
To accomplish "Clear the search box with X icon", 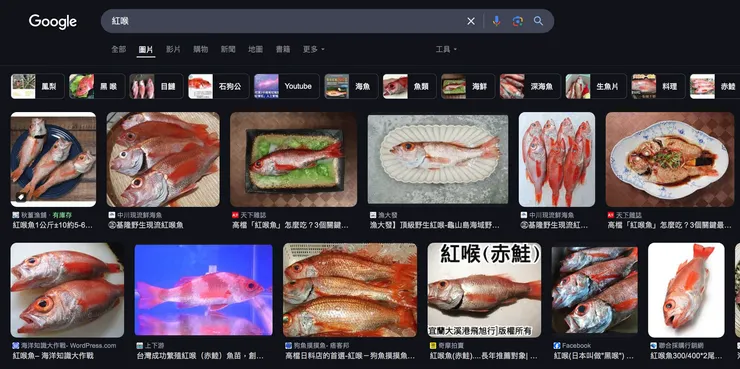I will pyautogui.click(x=471, y=21).
